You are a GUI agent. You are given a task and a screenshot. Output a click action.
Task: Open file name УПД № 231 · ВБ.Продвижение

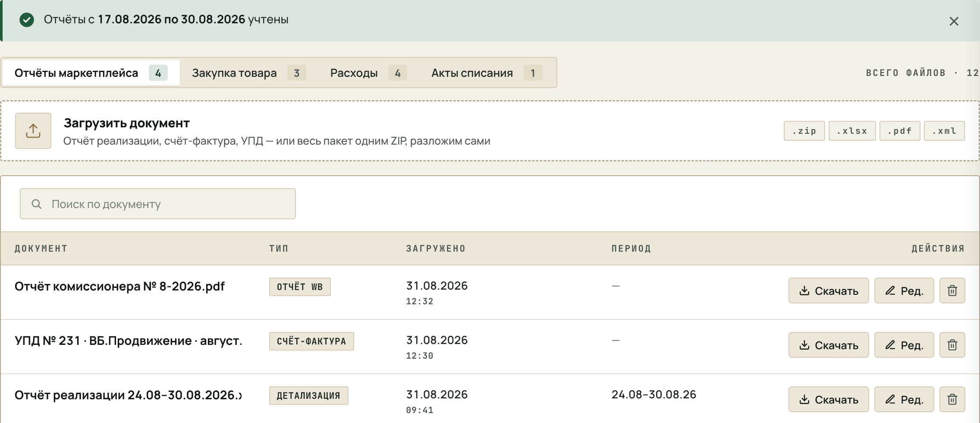pos(128,341)
